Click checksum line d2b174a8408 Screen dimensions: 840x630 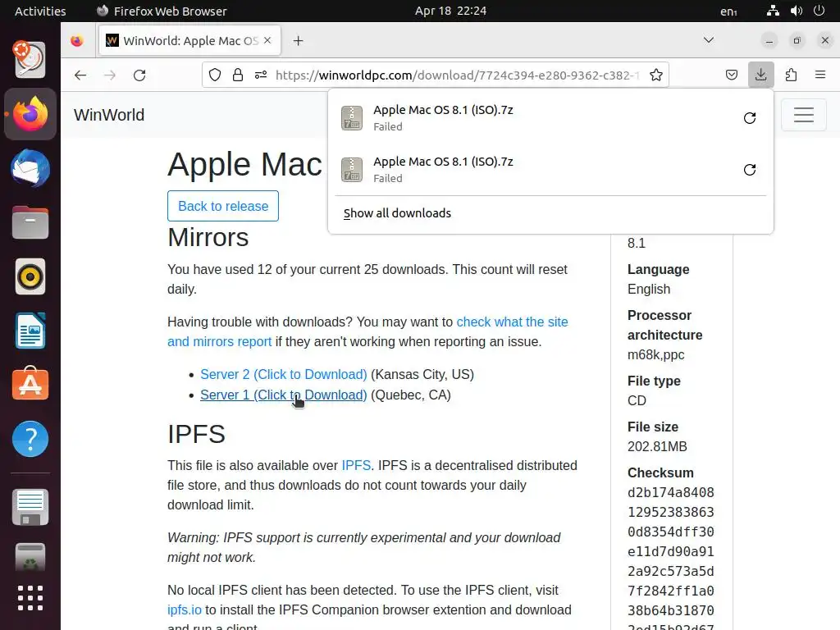coord(671,493)
